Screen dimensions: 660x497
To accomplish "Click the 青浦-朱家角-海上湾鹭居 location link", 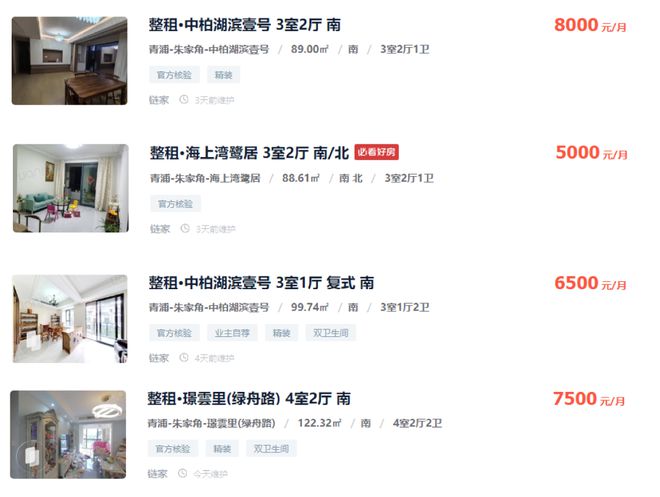I will click(205, 178).
